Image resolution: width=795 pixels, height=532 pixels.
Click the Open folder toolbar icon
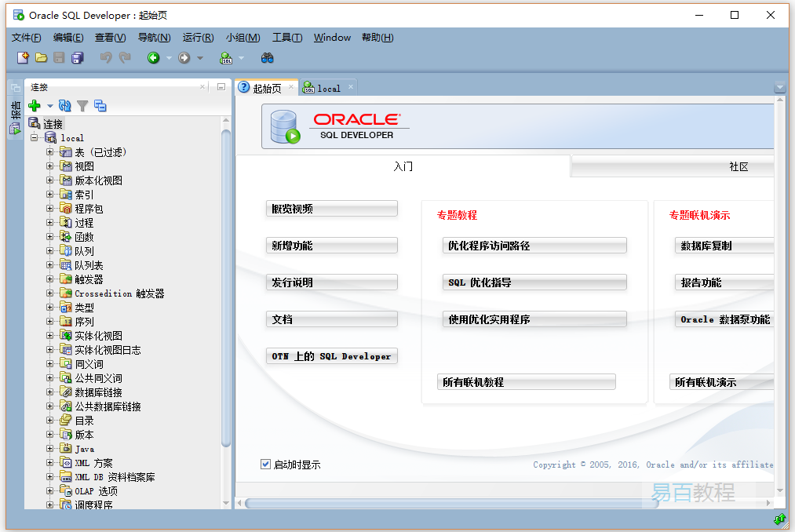[41, 57]
